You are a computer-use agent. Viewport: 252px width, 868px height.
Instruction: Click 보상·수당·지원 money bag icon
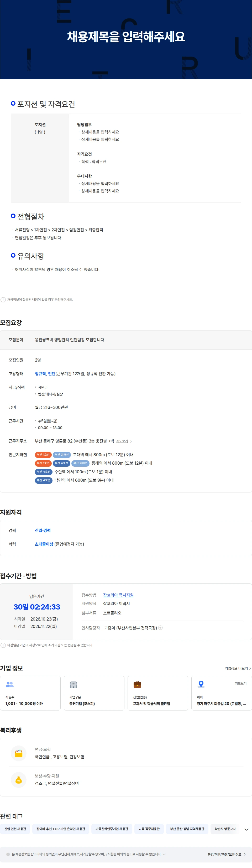tap(19, 780)
